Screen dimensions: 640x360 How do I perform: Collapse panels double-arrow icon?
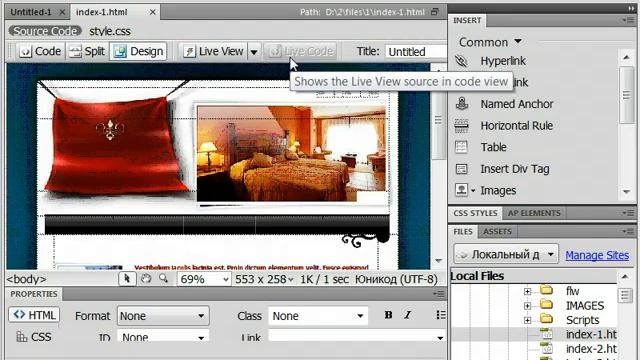tap(631, 9)
